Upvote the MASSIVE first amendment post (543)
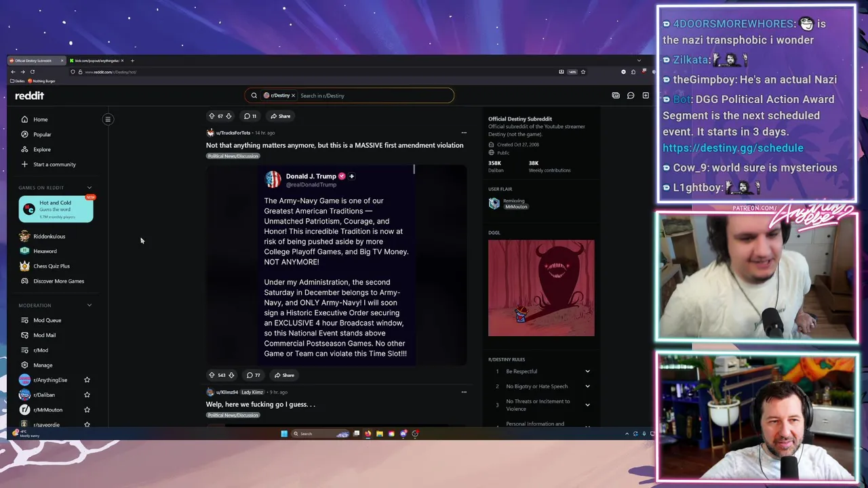Screen dimensions: 868x488 tap(212, 375)
